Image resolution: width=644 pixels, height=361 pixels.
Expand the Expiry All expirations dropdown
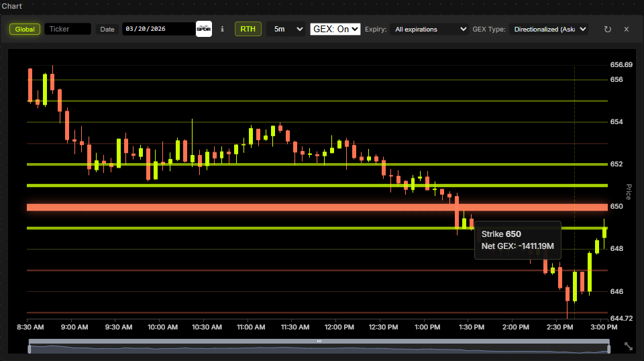pos(431,30)
